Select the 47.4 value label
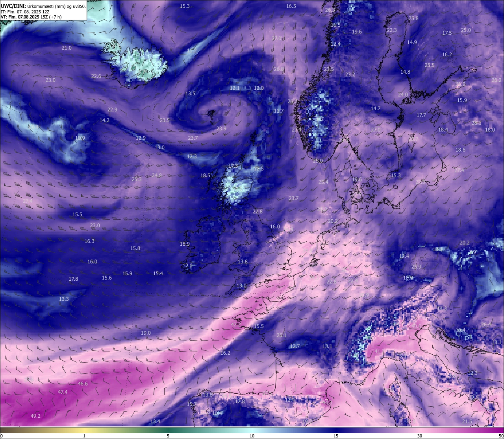 pyautogui.click(x=63, y=392)
